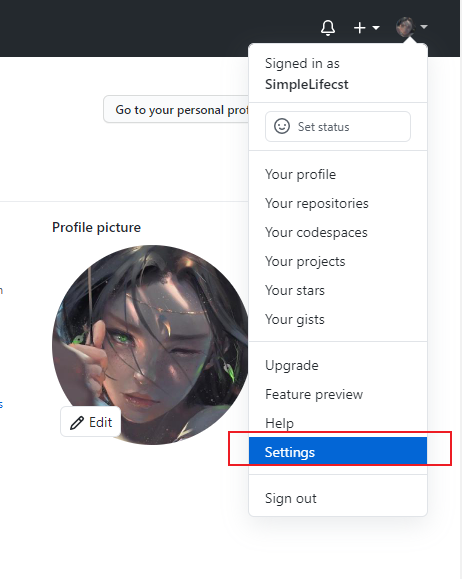This screenshot has height=579, width=462.
Task: Select the highlighted Settings item
Action: (x=338, y=451)
